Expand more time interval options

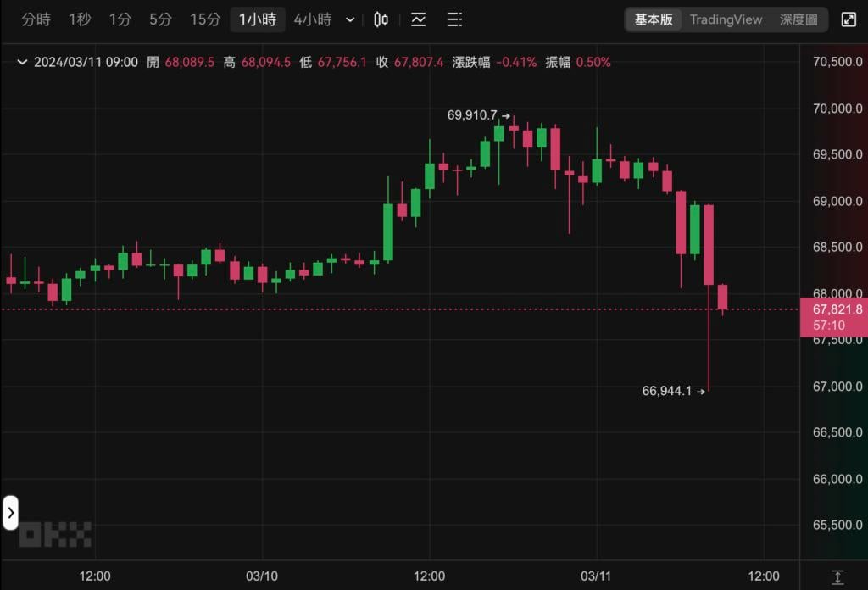[x=350, y=19]
